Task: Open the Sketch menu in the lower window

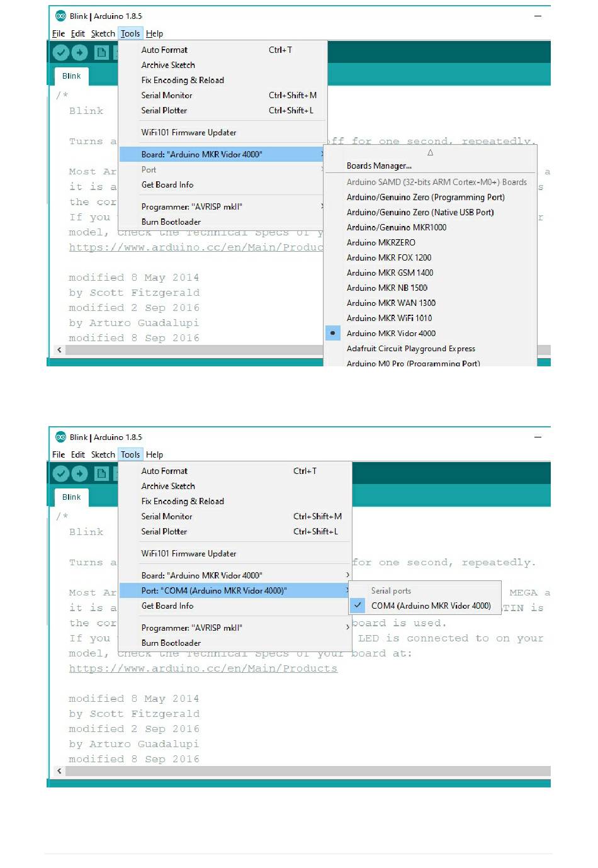Action: point(103,454)
